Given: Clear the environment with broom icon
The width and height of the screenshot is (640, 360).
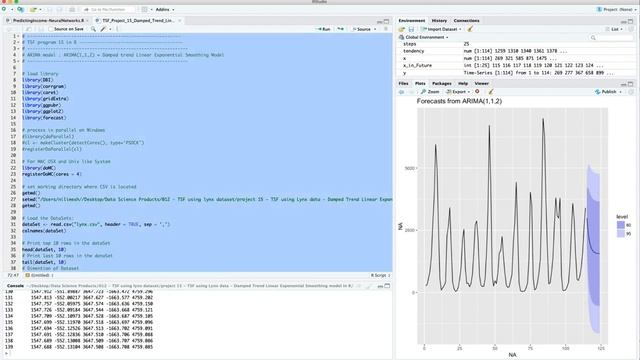Looking at the screenshot, I should (x=470, y=29).
